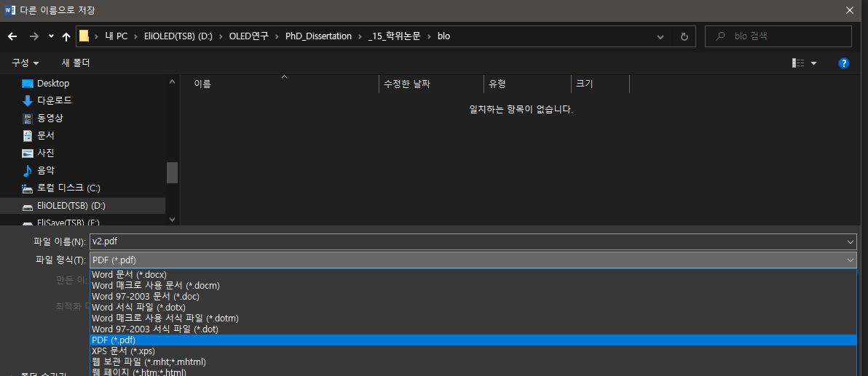Select blo in address path

click(443, 36)
